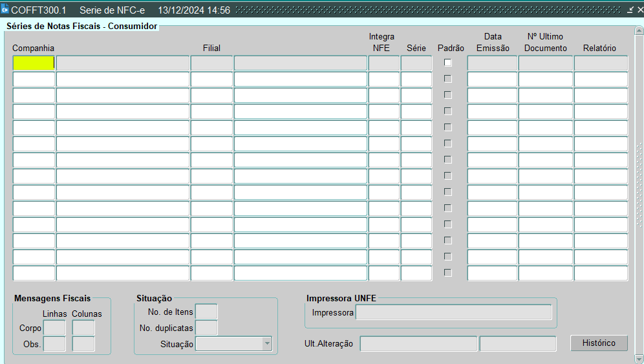Click the Corpo Linhas field
This screenshot has height=364, width=644.
pos(54,328)
